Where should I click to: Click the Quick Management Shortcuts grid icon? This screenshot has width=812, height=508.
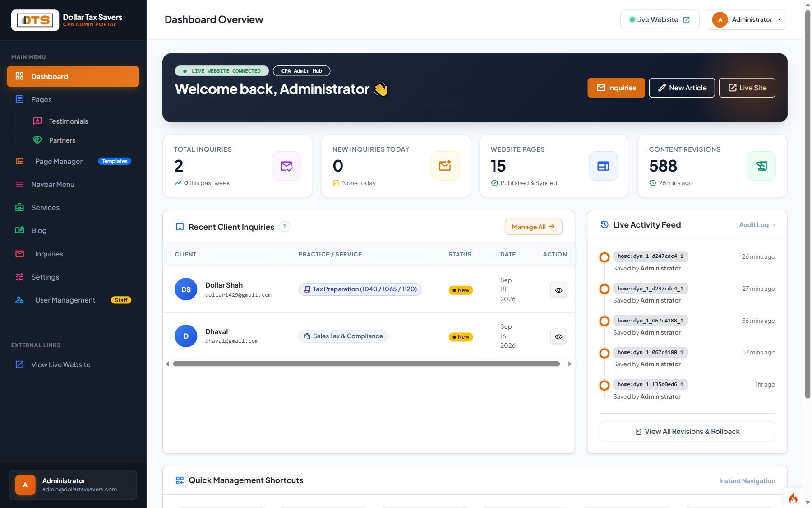[x=180, y=480]
